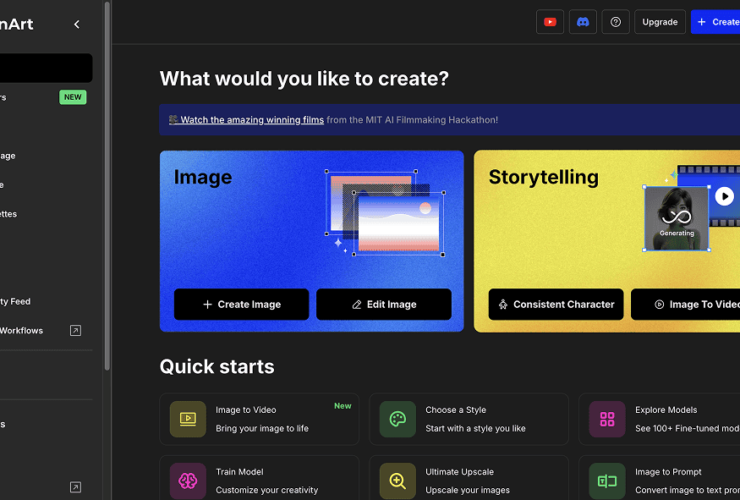The width and height of the screenshot is (740, 500).
Task: Click the Upgrade button
Action: click(x=660, y=22)
